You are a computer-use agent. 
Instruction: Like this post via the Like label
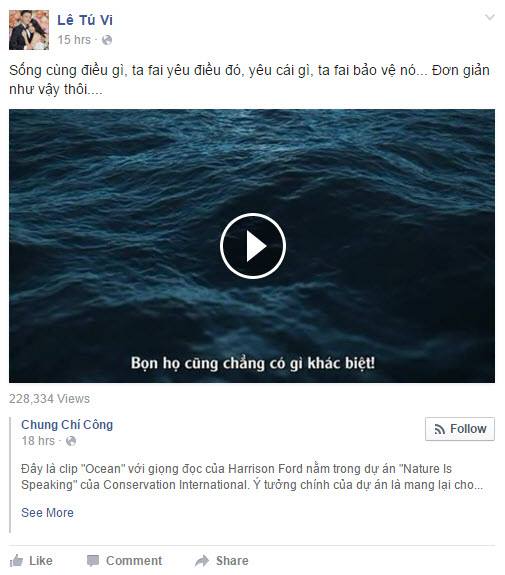(x=41, y=561)
